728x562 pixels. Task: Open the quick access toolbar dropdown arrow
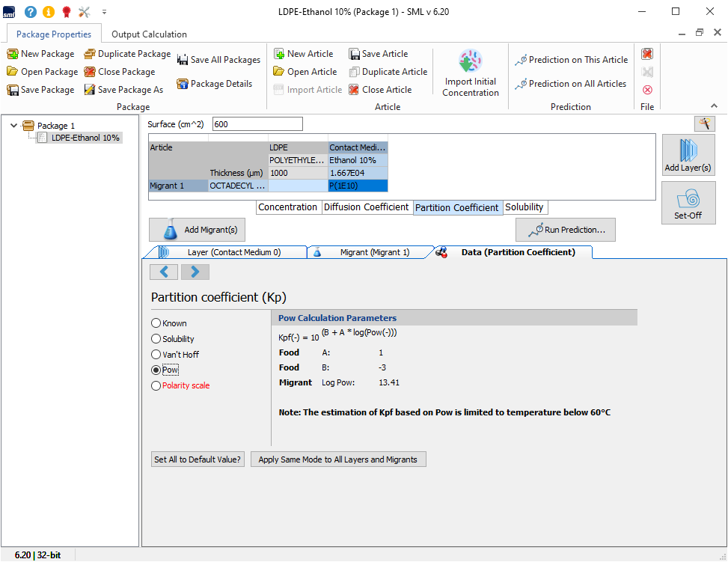point(104,12)
